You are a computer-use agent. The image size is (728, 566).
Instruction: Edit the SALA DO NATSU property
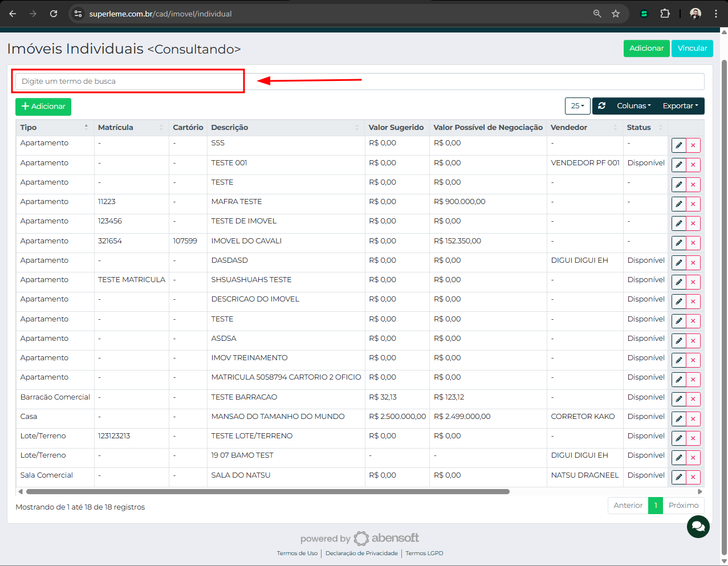(678, 477)
